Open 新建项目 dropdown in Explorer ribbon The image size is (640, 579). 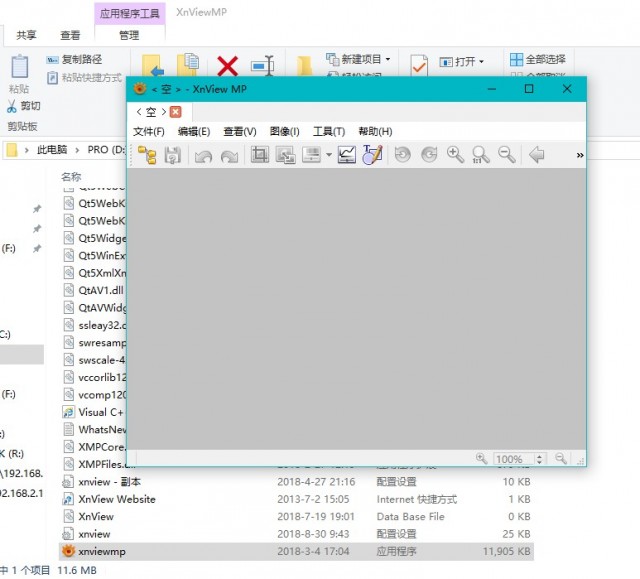358,59
